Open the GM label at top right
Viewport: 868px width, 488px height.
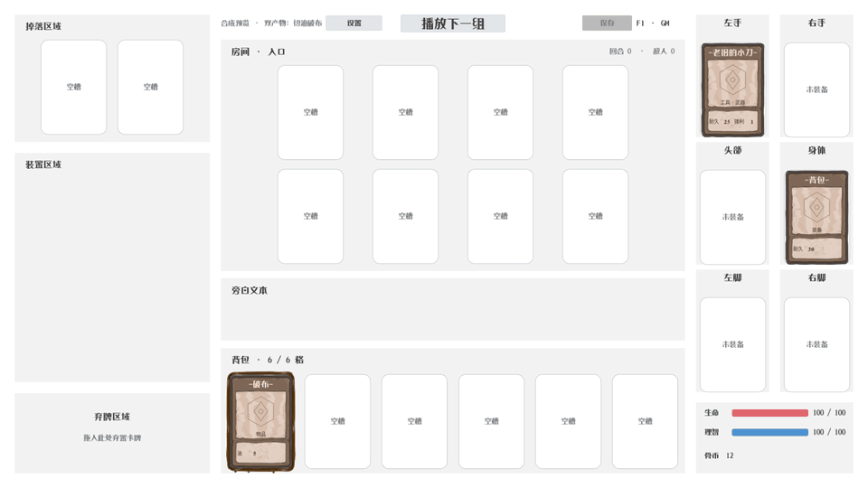coord(665,23)
